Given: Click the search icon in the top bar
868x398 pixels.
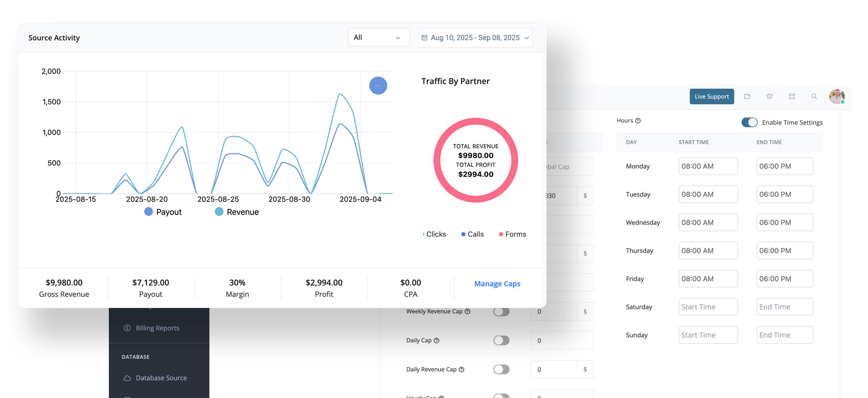Looking at the screenshot, I should click(814, 96).
